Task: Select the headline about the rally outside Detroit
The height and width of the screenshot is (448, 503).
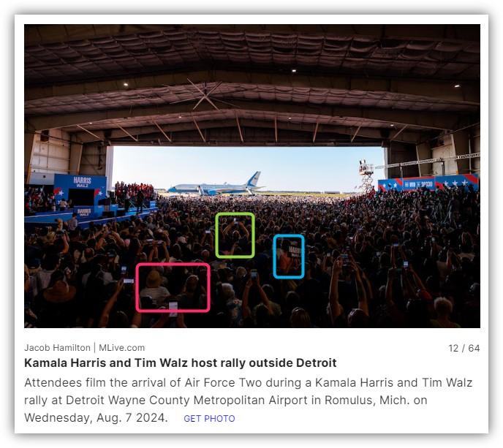Action: click(181, 362)
